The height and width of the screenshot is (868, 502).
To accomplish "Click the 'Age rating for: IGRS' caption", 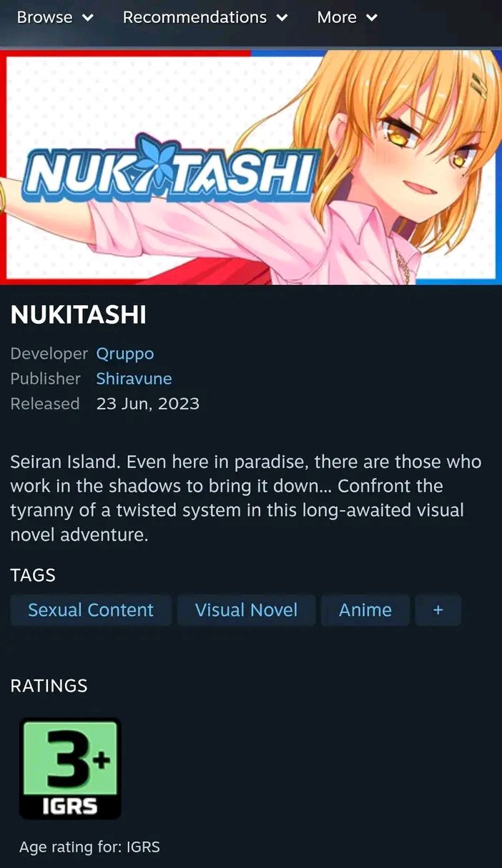I will pos(89,847).
